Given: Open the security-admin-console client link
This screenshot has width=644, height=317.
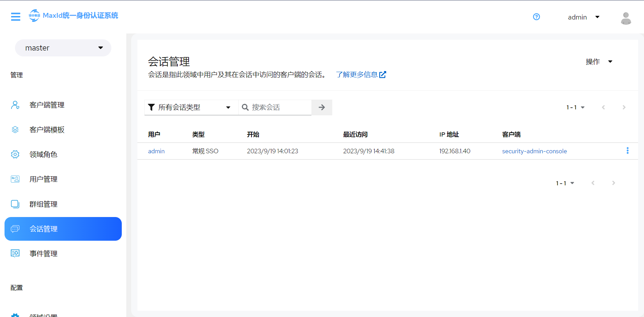Looking at the screenshot, I should pos(534,151).
